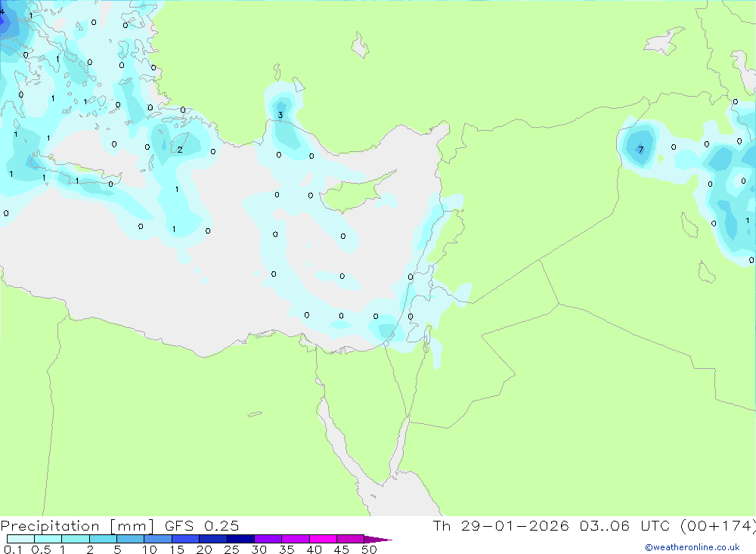Click the 0.1–0.5 mm lightest cyan legend swatch

20,539
